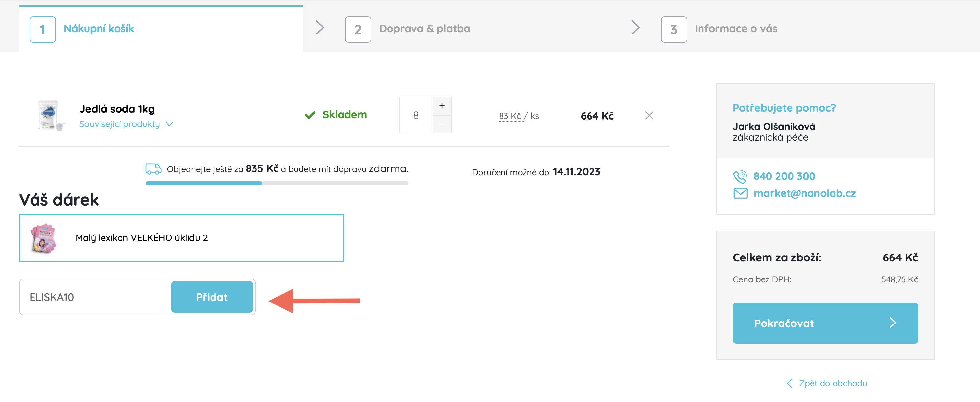Image resolution: width=980 pixels, height=402 pixels.
Task: Click the free shipping progress bar
Action: (277, 183)
